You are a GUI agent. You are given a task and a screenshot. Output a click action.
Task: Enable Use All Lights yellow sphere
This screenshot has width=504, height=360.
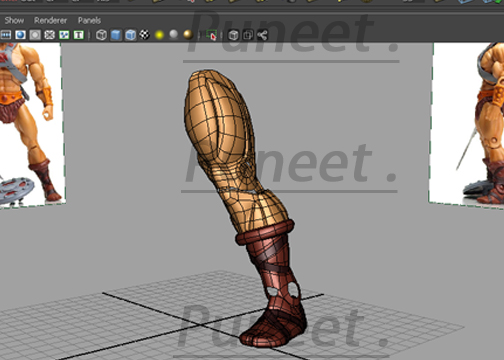pos(159,35)
